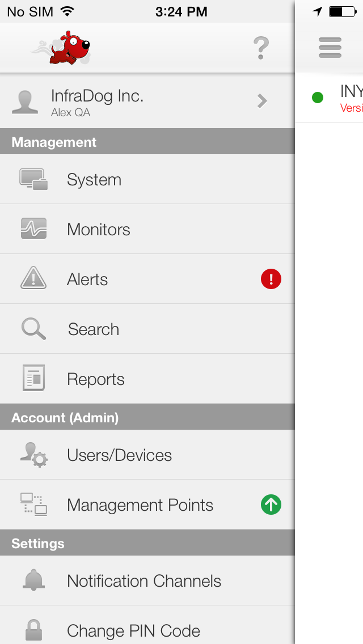Tap the green up-arrow status badge
This screenshot has width=363, height=644.
271,505
